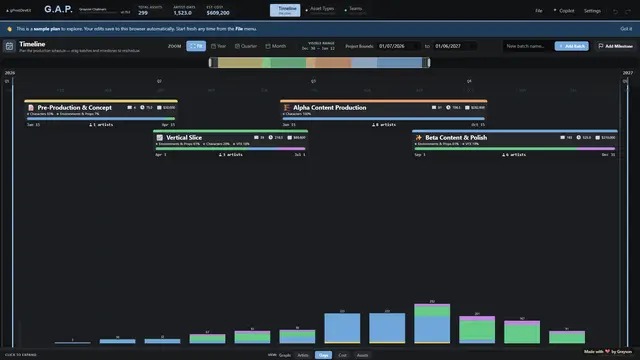Click the redo arrow icon
Viewport: 640px width, 360px height.
pos(628,11)
